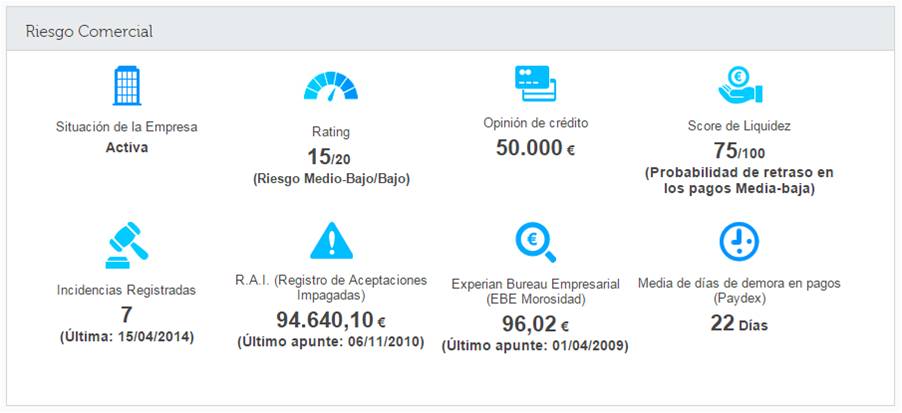
Task: Click the building icon for Situación de la Empresa
Action: (x=127, y=85)
